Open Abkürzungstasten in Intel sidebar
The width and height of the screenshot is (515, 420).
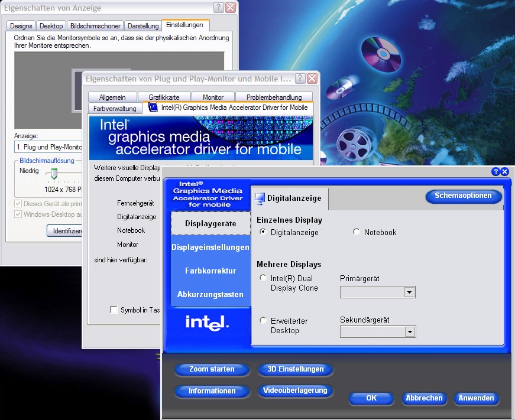click(x=210, y=294)
